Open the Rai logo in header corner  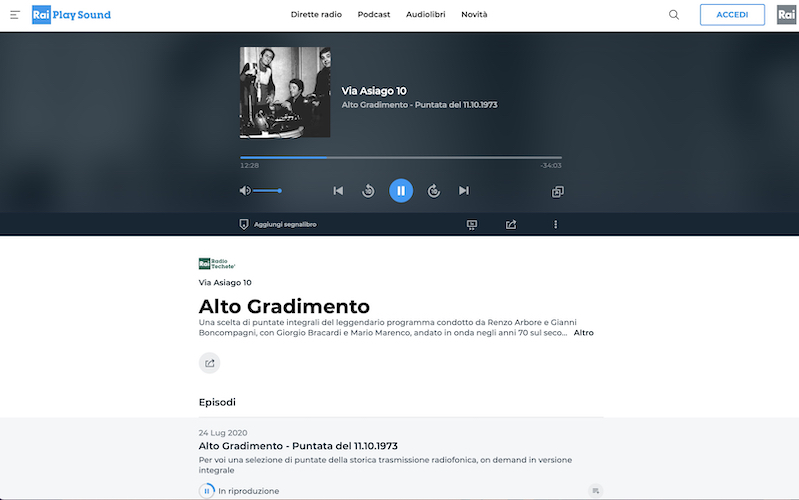(x=786, y=15)
